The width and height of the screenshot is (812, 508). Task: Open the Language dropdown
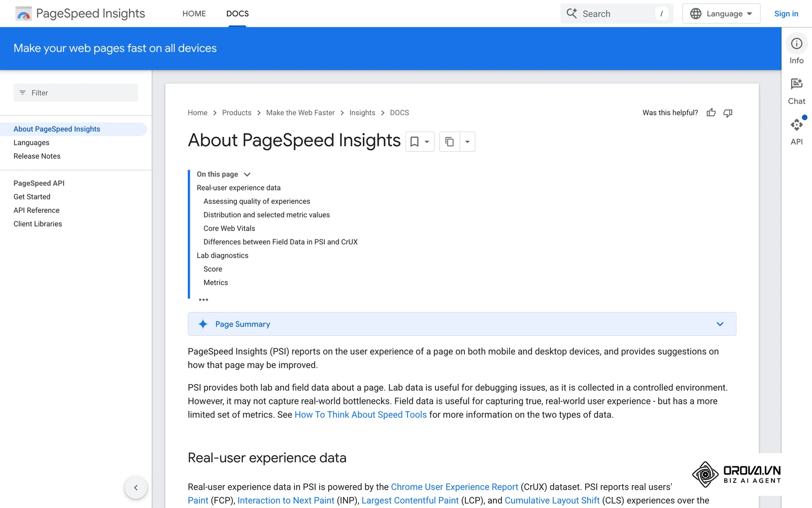point(721,14)
